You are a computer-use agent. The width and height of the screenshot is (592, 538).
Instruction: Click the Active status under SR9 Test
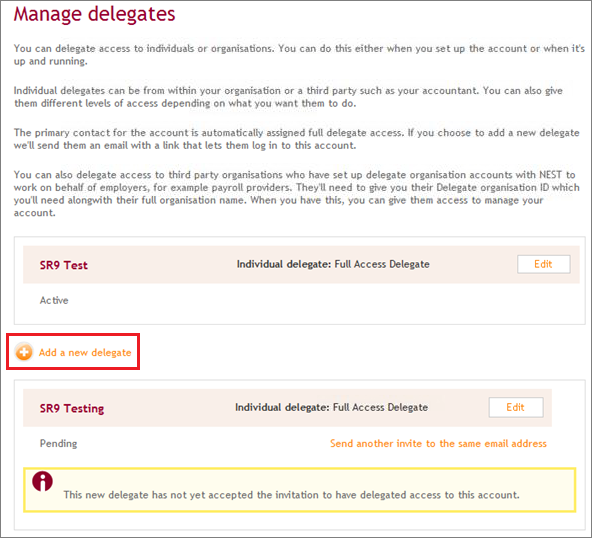(54, 301)
